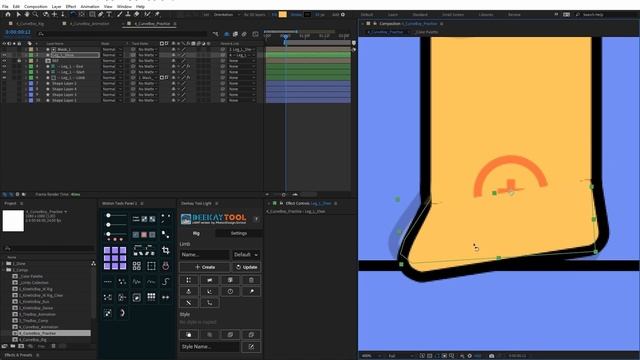Screen dimensions: 640x360
Task: Switch to Settings tab in Beekay Tool
Action: (x=239, y=233)
